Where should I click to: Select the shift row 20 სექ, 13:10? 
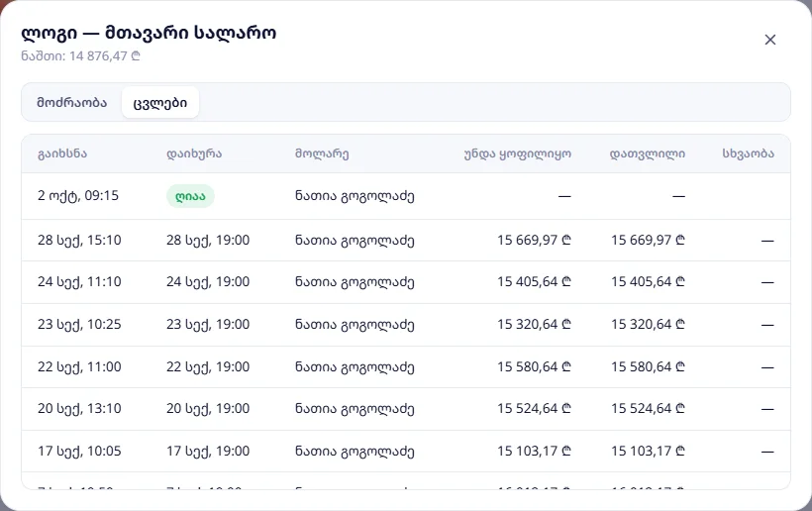[406, 409]
